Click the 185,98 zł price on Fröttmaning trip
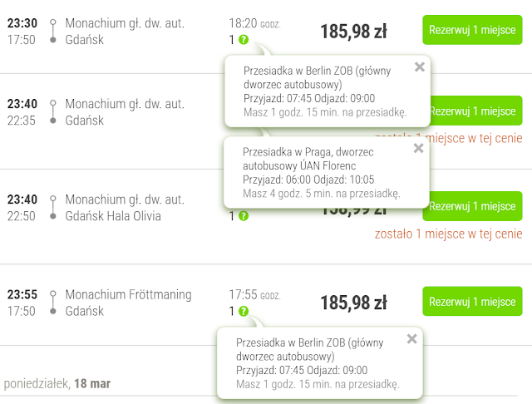 click(x=353, y=303)
